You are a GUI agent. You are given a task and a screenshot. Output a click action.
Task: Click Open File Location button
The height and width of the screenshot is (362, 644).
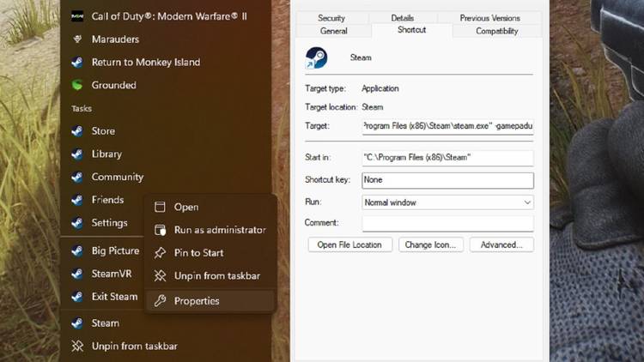click(350, 245)
